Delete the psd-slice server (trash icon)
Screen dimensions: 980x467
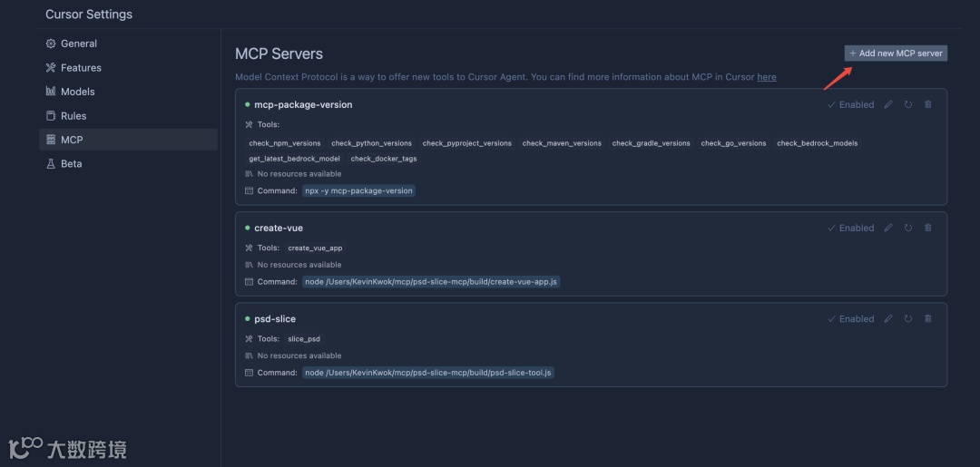click(x=928, y=318)
